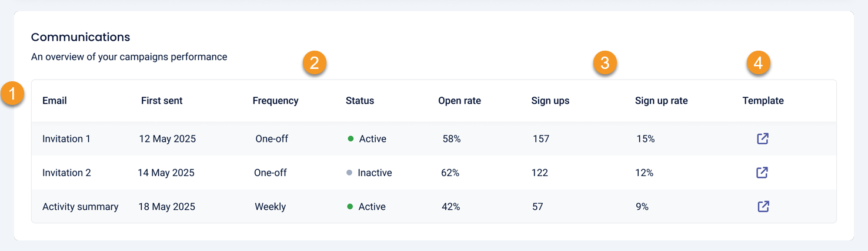The image size is (868, 251).
Task: Click the Template column header
Action: 763,101
